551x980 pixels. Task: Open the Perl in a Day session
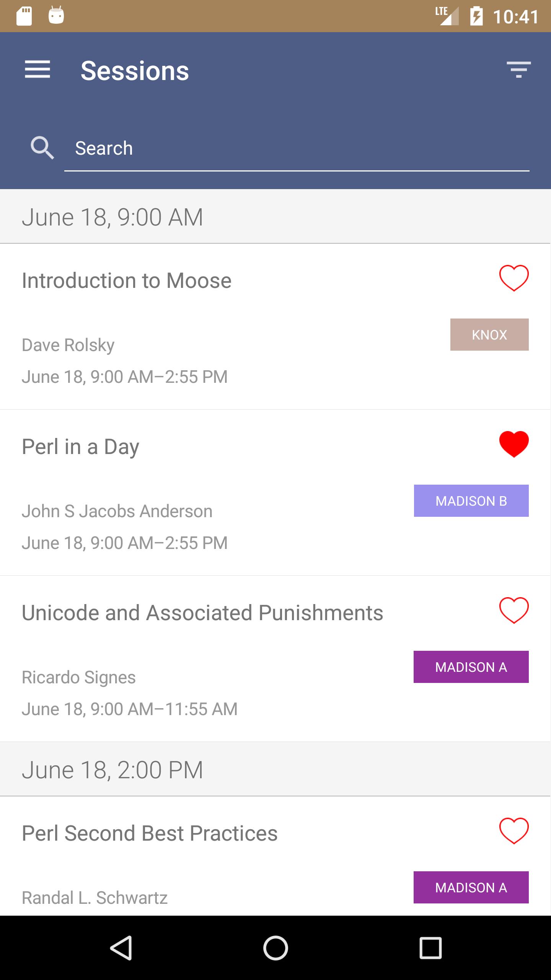pyautogui.click(x=81, y=447)
